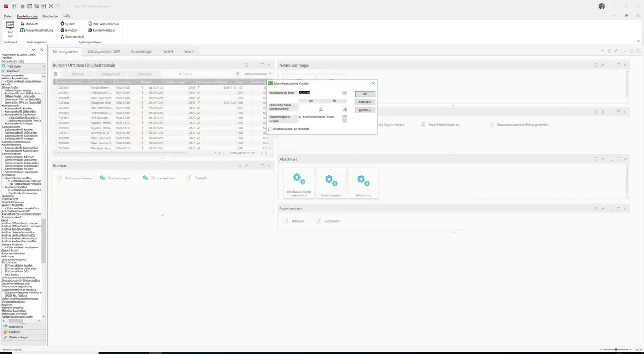The image size is (644, 354).
Task: Open Buchungsimport in the Buchen panel
Action: point(115,178)
